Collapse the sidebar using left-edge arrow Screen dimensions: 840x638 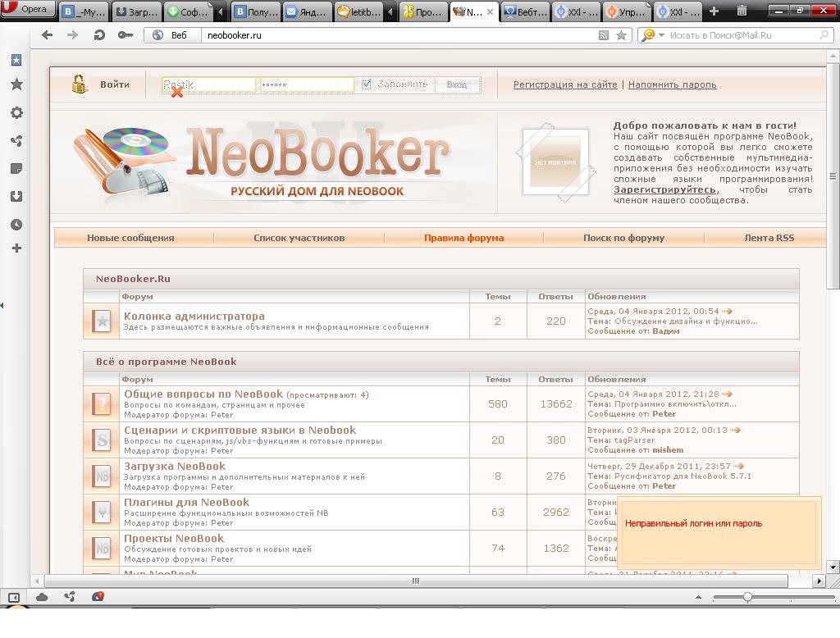2,305
